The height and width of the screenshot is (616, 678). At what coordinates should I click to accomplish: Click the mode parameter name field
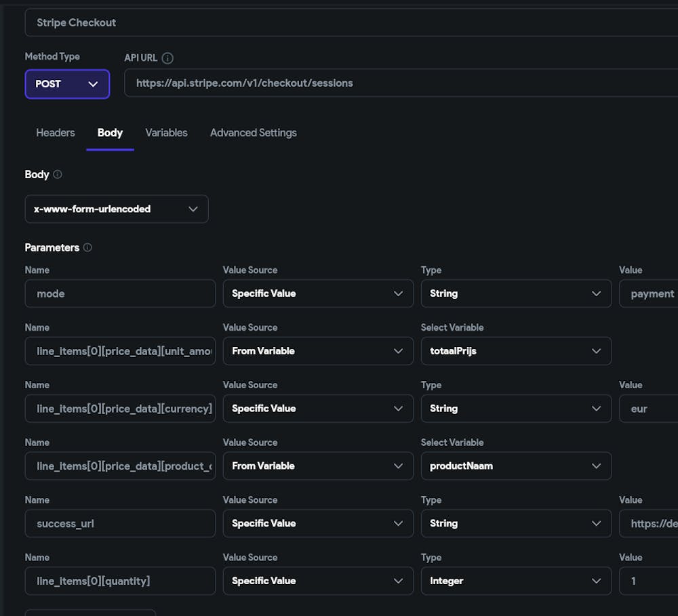(x=120, y=293)
